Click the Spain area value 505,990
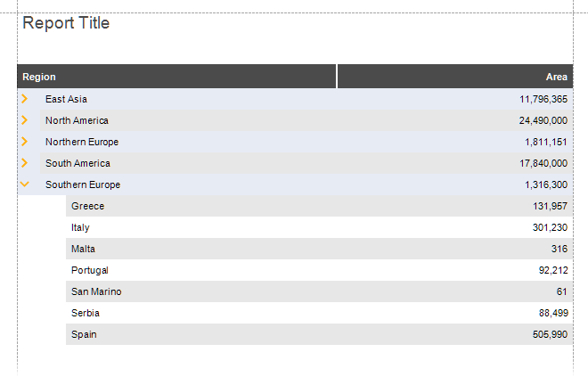 click(x=550, y=334)
